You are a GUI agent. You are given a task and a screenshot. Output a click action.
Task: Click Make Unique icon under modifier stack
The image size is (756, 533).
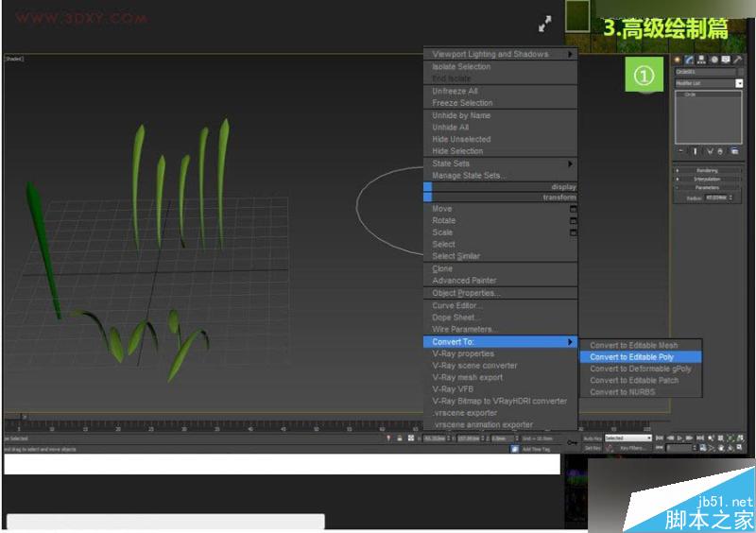coord(710,151)
